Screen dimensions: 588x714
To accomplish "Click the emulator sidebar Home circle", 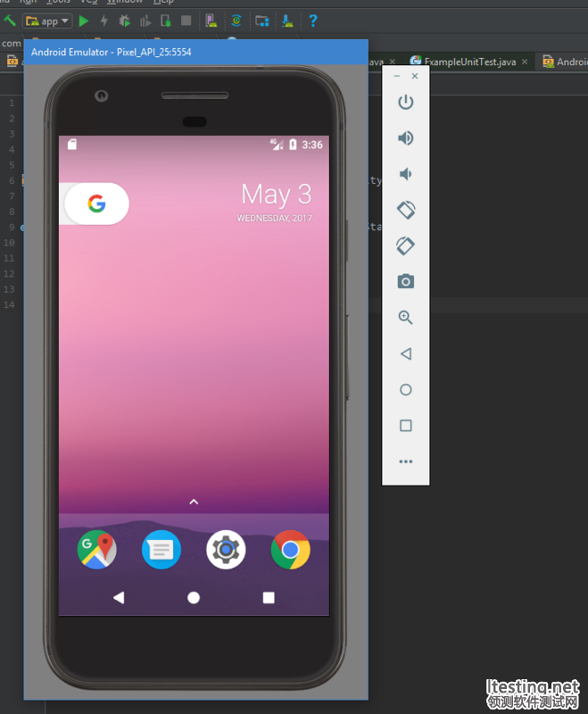I will (x=405, y=390).
